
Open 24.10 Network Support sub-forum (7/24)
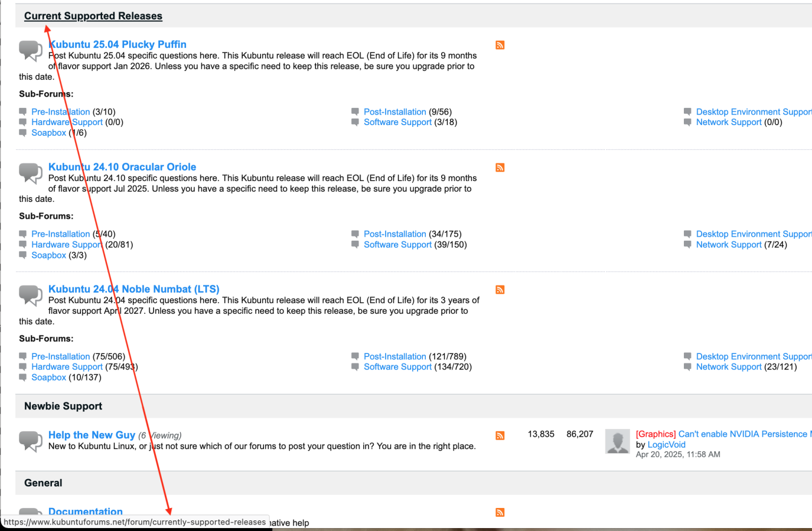(x=729, y=245)
